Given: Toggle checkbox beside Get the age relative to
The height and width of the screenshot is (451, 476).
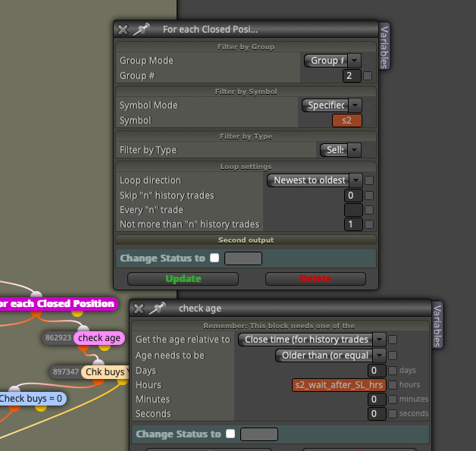Looking at the screenshot, I should [x=393, y=340].
